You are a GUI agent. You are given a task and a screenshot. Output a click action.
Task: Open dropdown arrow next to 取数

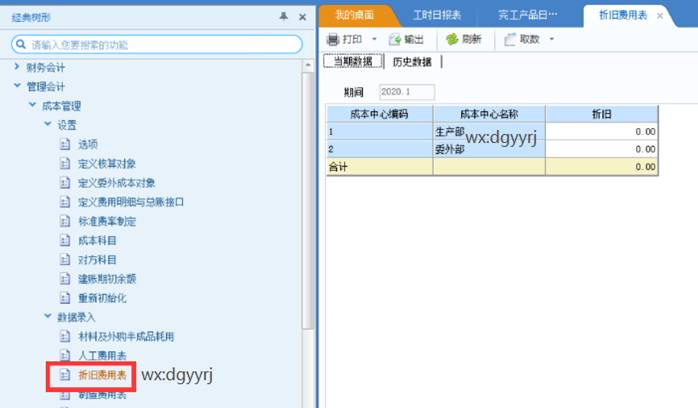551,39
